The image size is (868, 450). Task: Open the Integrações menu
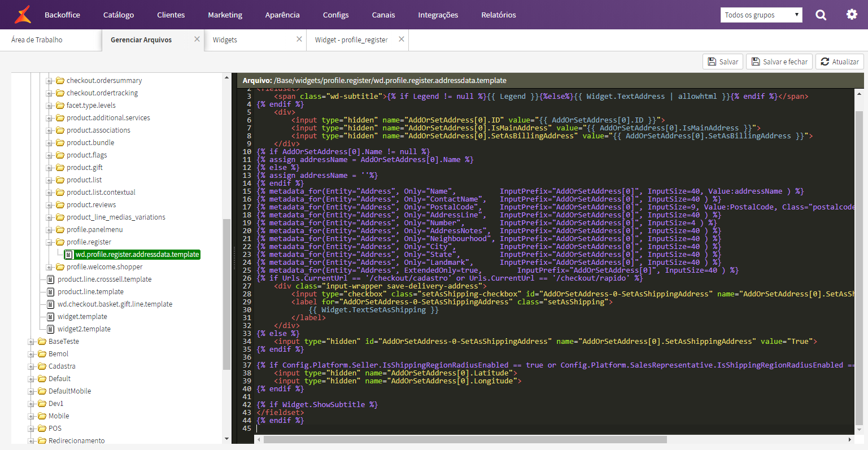438,15
